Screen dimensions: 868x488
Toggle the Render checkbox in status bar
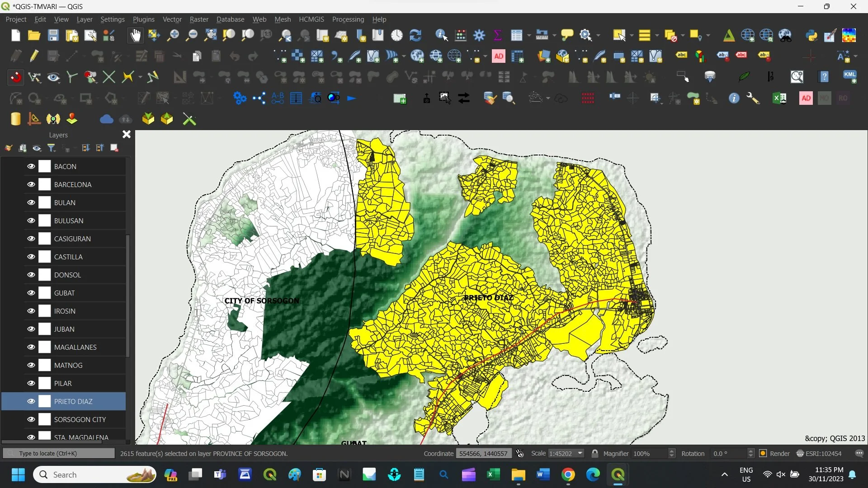(763, 453)
